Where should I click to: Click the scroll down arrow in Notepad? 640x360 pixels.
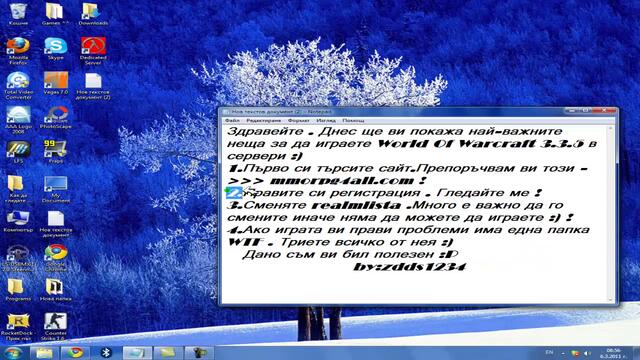611,300
